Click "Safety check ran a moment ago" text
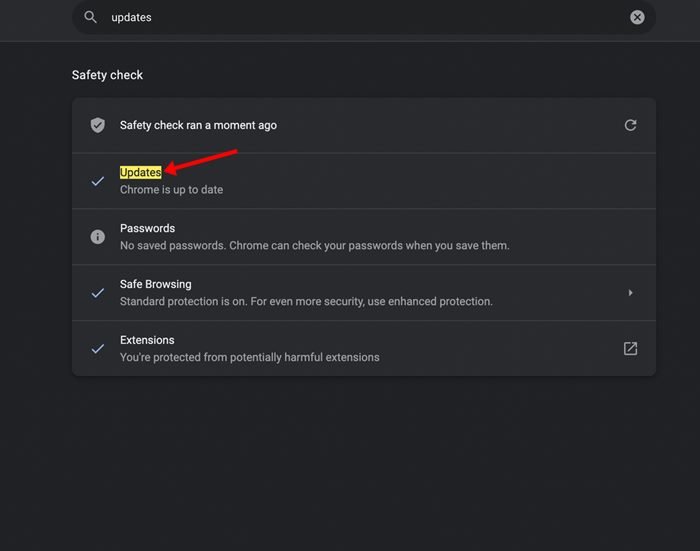Viewport: 700px width, 551px height. (198, 125)
